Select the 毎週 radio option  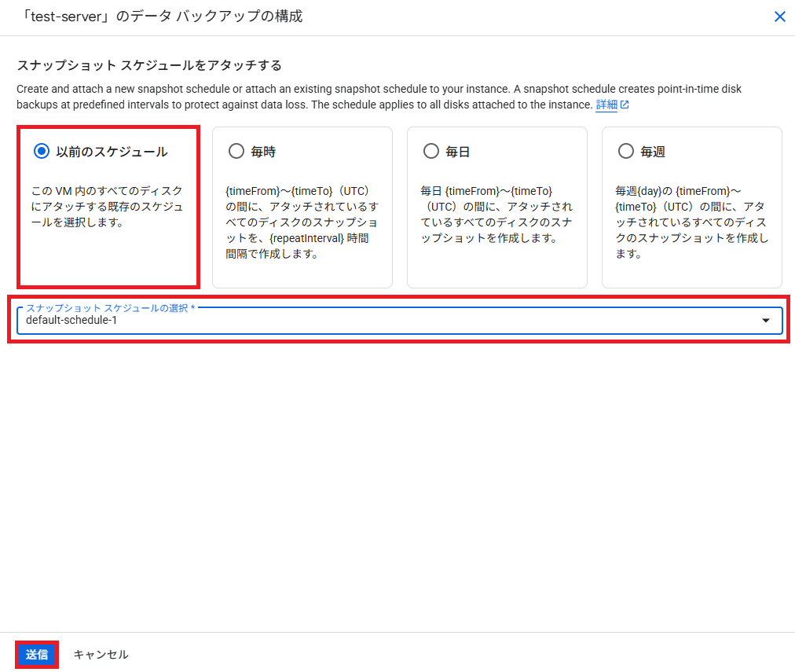coord(625,151)
